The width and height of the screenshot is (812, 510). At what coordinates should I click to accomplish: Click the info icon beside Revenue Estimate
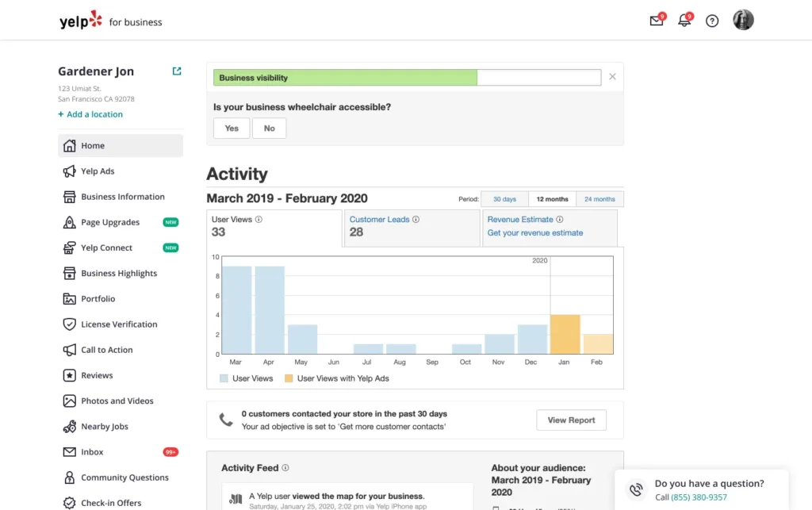pos(559,220)
